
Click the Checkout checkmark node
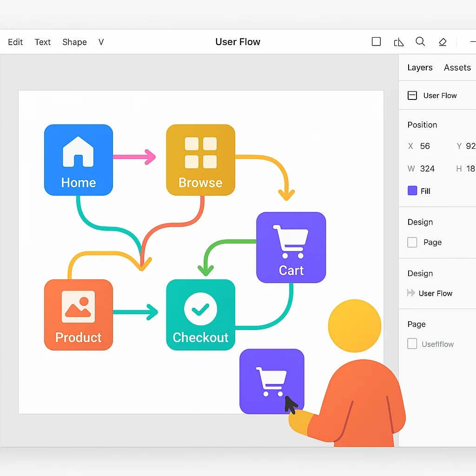tap(200, 314)
